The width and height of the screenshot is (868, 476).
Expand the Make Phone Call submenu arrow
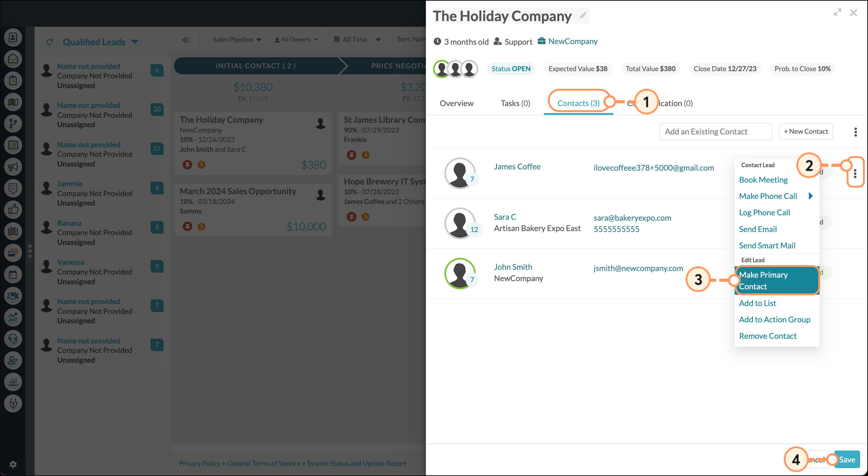coord(811,196)
